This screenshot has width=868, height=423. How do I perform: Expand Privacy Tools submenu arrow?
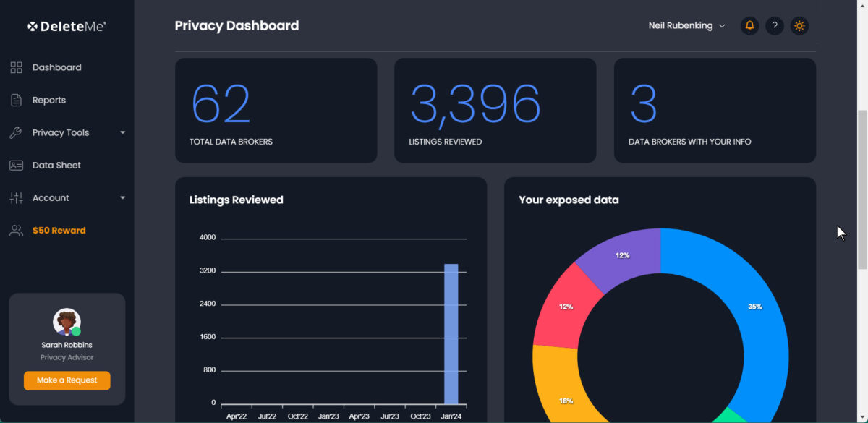click(x=122, y=133)
